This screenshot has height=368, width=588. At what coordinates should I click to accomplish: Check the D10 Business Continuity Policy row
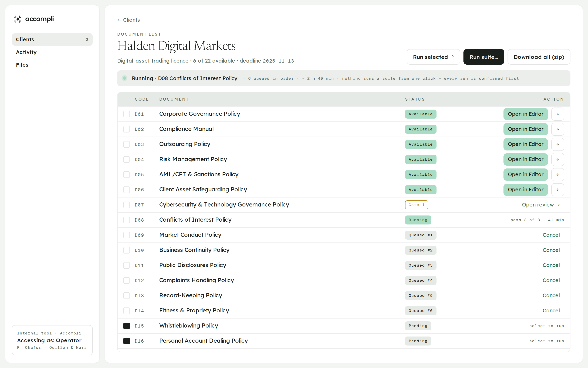(x=126, y=250)
